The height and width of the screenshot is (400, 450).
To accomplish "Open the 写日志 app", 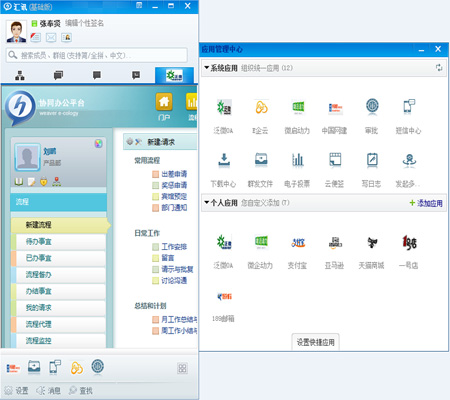I will pyautogui.click(x=372, y=160).
